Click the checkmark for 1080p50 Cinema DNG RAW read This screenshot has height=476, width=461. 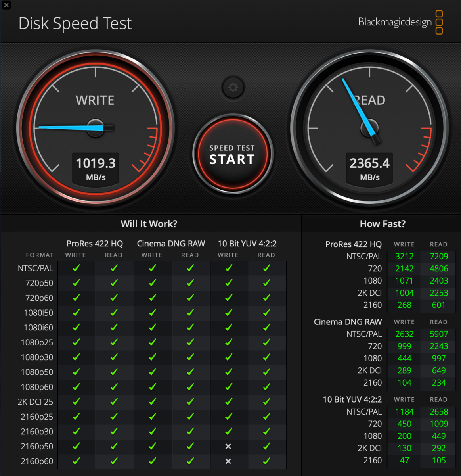click(190, 372)
